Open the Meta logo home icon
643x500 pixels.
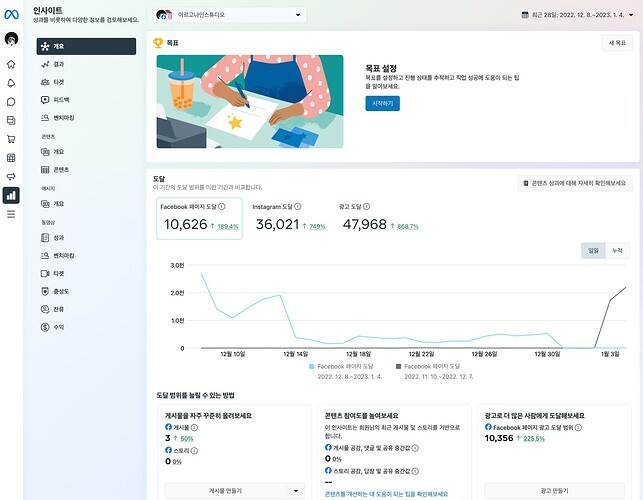pos(11,14)
